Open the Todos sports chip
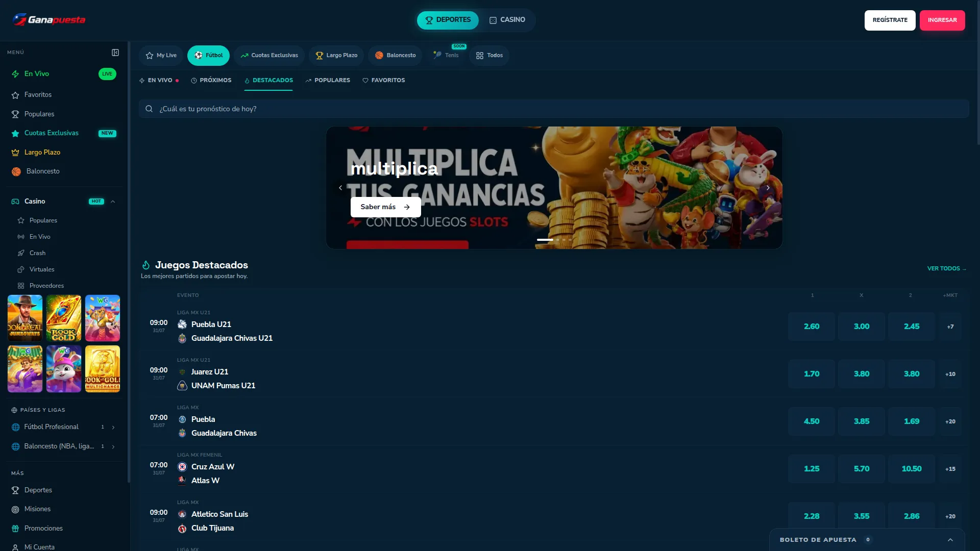 pyautogui.click(x=489, y=56)
